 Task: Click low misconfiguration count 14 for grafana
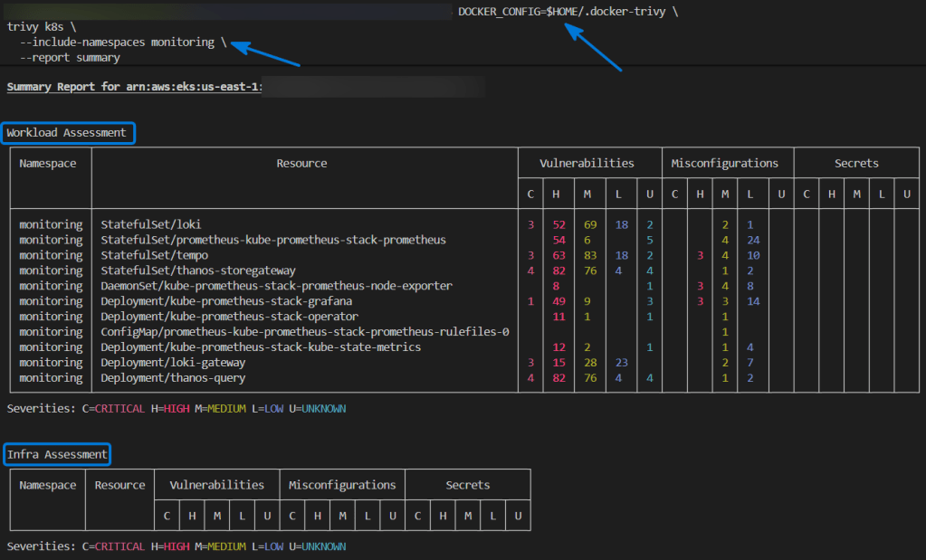[753, 301]
